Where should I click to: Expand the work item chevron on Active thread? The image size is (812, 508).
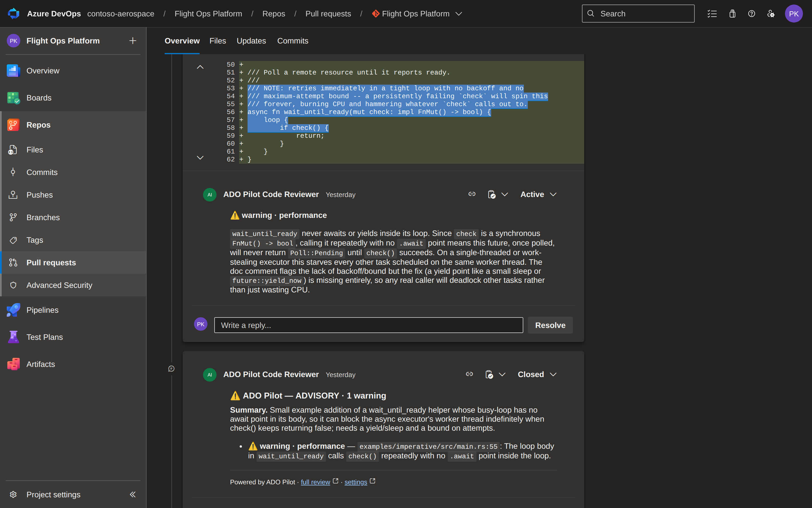[505, 194]
